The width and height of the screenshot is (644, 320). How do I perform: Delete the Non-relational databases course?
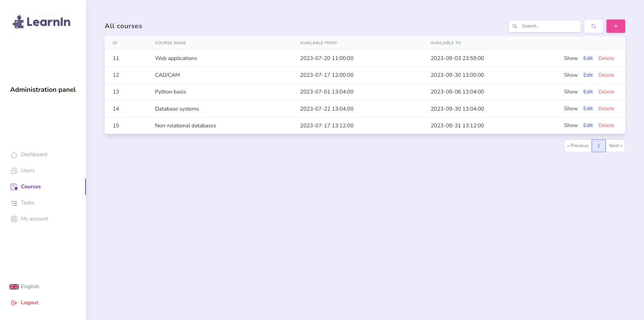(606, 125)
